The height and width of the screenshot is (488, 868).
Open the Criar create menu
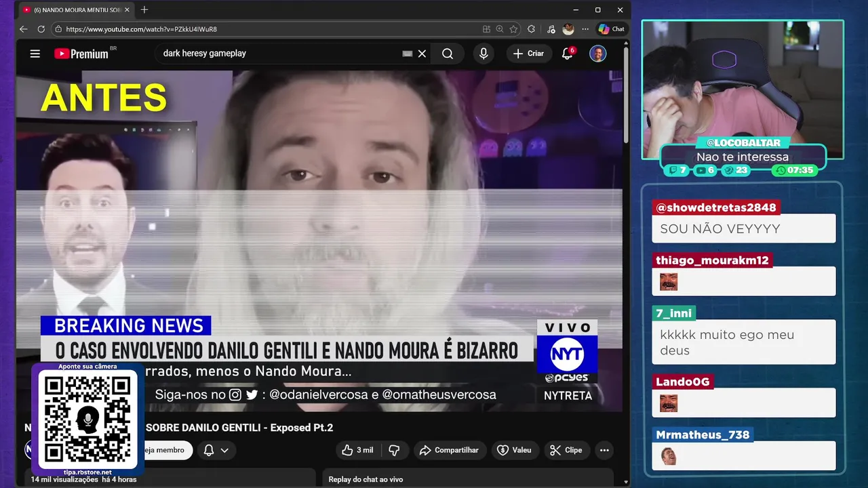[x=530, y=54]
